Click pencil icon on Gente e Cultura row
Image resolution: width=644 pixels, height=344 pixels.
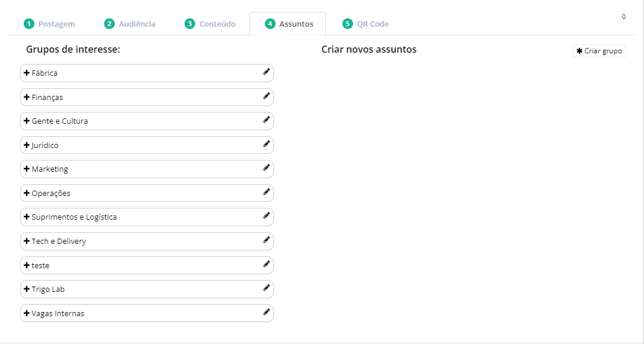[266, 120]
